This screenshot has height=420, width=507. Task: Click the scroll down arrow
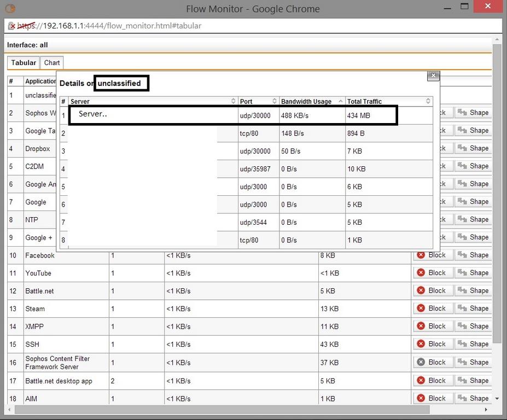point(497,398)
